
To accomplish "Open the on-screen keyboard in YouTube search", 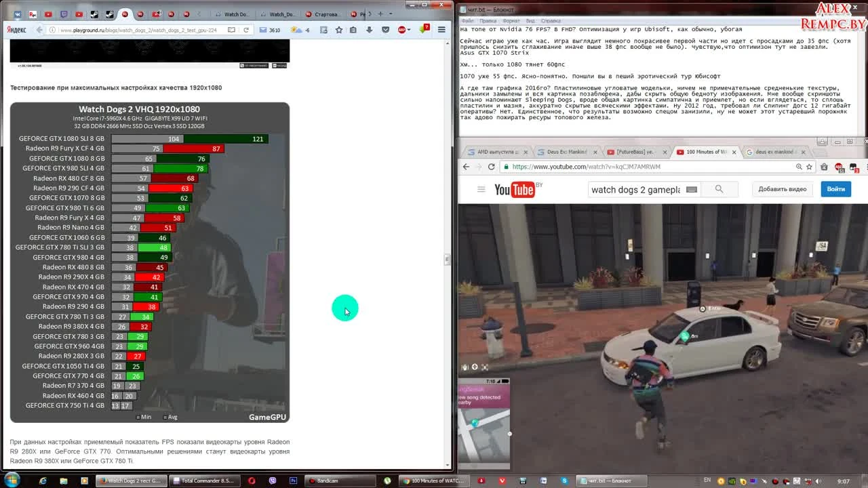I will (x=692, y=190).
